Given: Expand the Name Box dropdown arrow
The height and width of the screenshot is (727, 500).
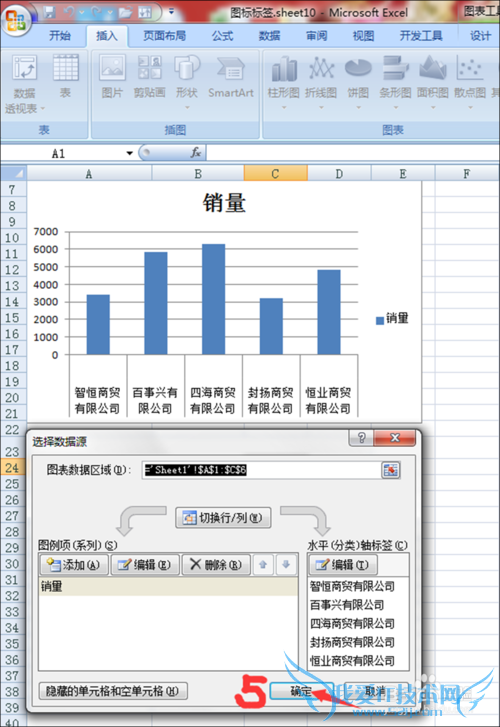Looking at the screenshot, I should 129,153.
